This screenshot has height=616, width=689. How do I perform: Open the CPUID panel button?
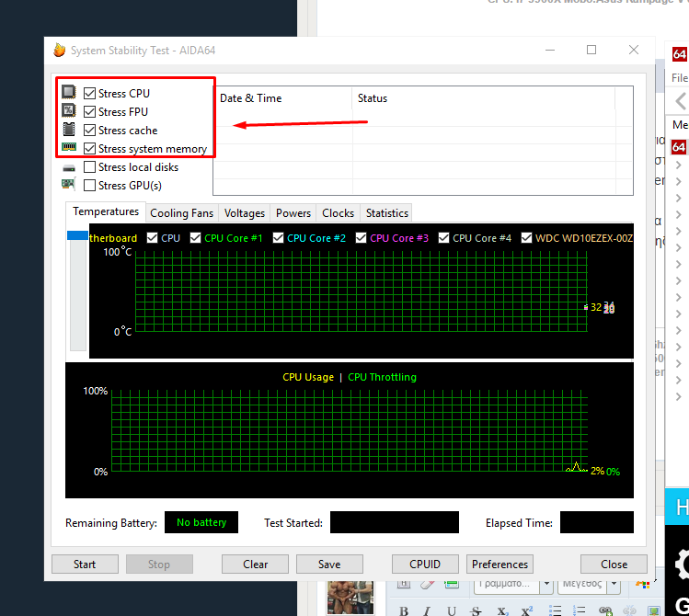coord(425,565)
